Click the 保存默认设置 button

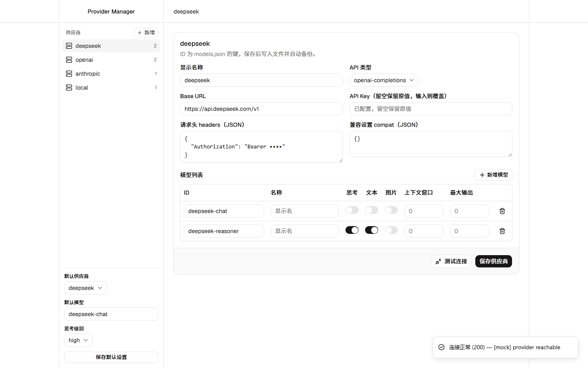111,357
